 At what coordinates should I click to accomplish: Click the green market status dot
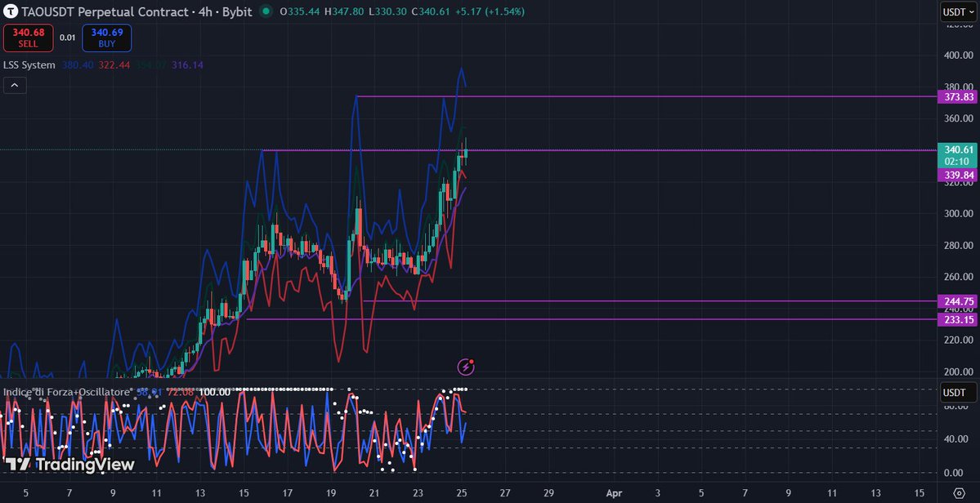coord(266,11)
